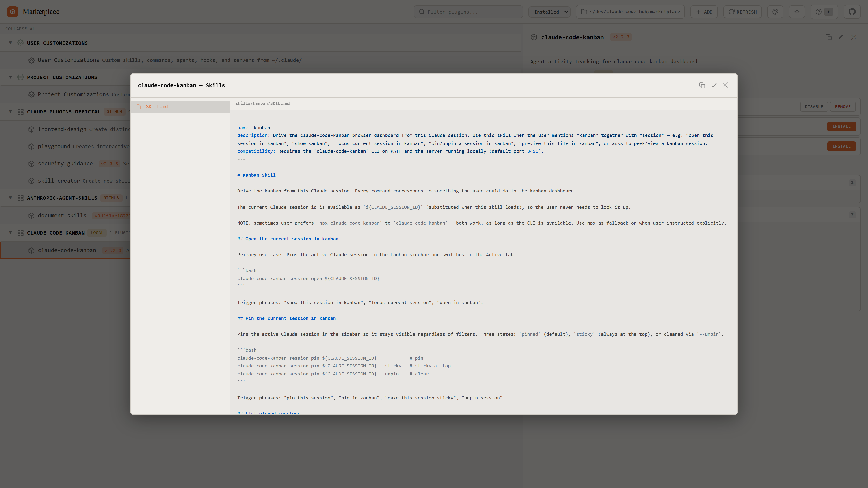This screenshot has width=868, height=488.
Task: Click '## Pin the current session in kanban' heading
Action: tap(286, 318)
